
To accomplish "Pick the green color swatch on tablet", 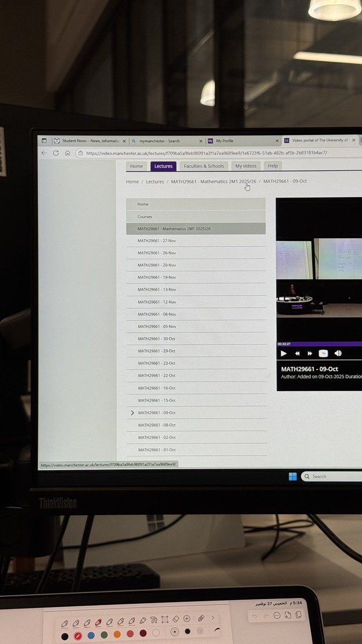I will [x=104, y=635].
